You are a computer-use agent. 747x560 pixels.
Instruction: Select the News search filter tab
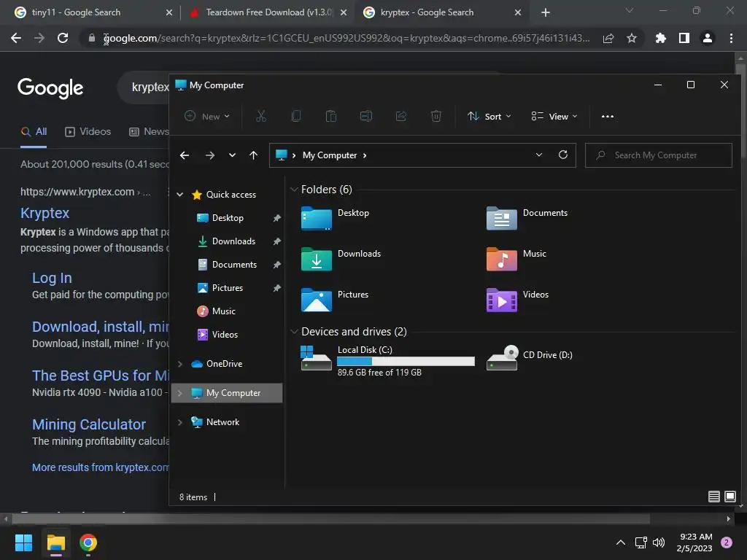[149, 131]
